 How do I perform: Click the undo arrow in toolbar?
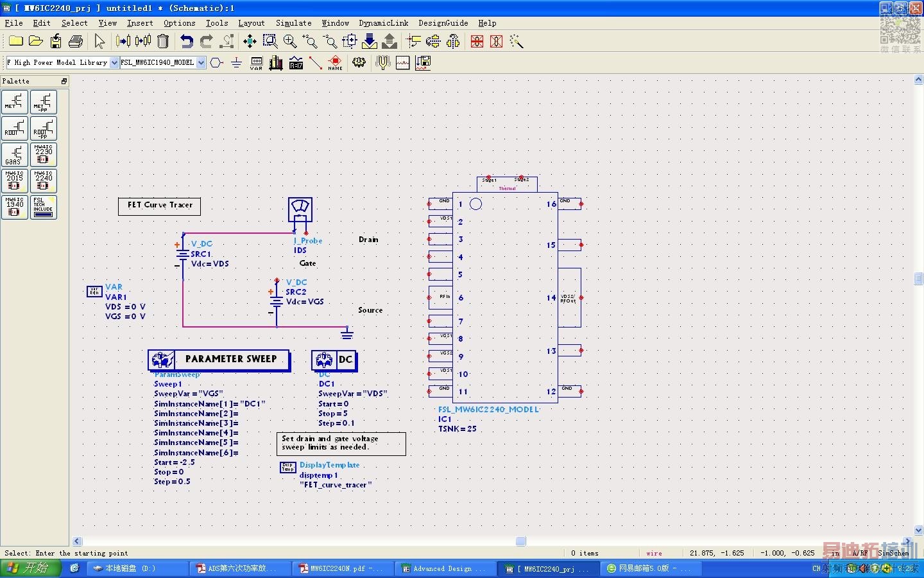click(x=187, y=41)
